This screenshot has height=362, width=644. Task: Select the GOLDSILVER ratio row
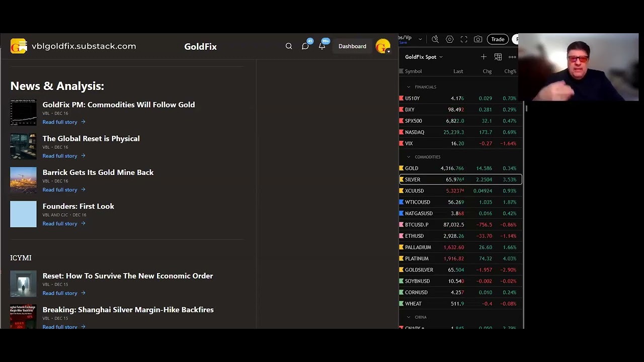[460, 270]
